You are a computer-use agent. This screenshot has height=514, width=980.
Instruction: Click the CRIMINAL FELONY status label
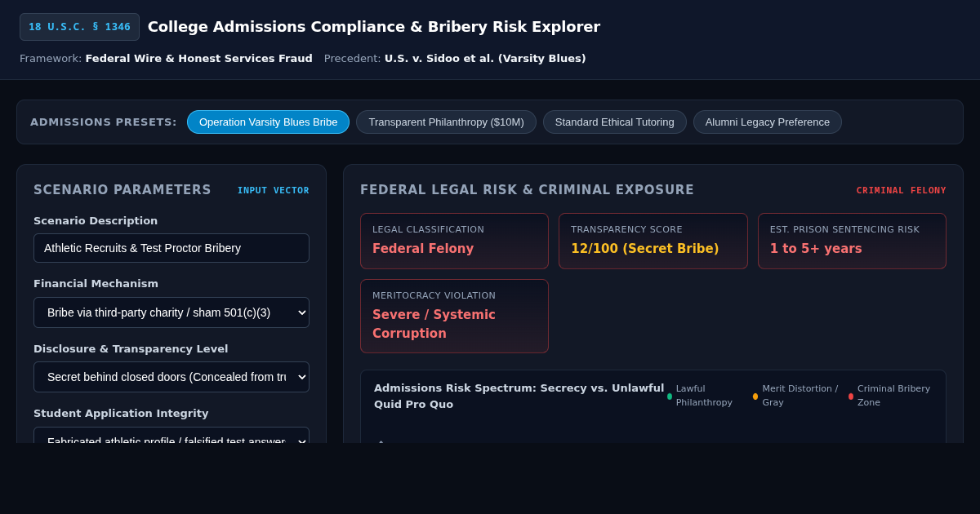(901, 190)
